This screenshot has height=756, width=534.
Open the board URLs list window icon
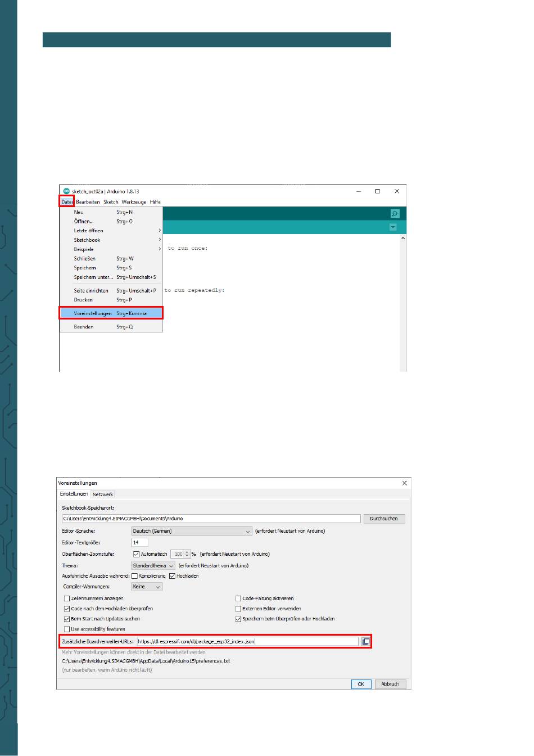click(x=366, y=641)
